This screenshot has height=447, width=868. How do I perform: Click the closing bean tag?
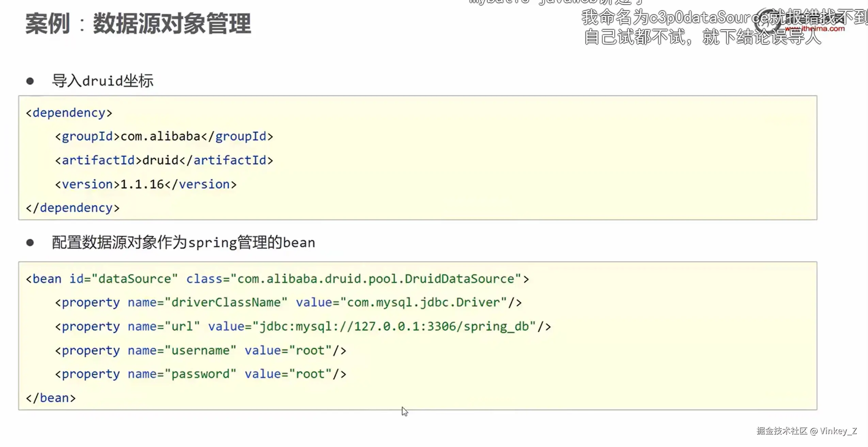tap(51, 398)
